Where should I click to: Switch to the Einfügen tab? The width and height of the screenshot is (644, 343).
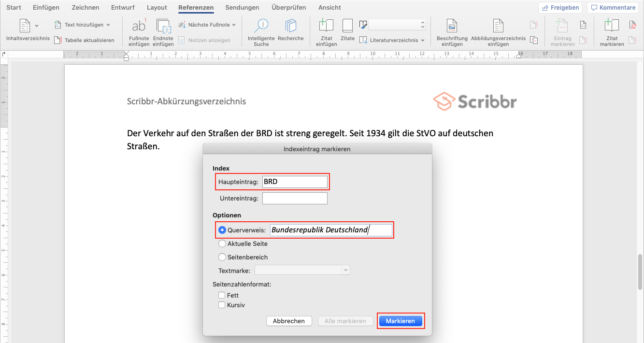pyautogui.click(x=46, y=7)
